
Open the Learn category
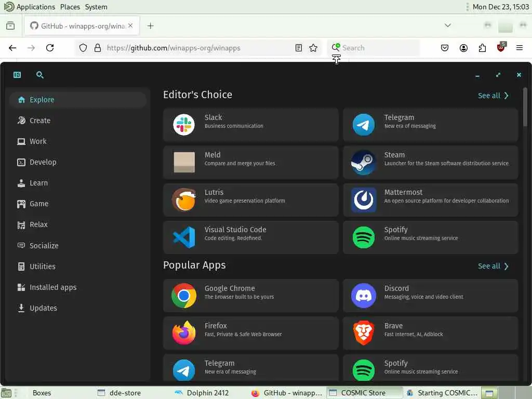[x=78, y=183]
